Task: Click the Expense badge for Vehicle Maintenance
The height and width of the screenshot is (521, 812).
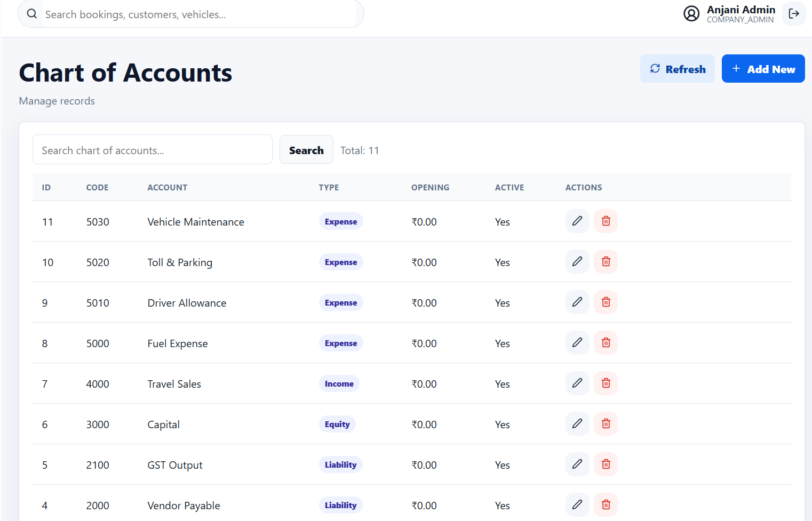Action: (x=341, y=222)
